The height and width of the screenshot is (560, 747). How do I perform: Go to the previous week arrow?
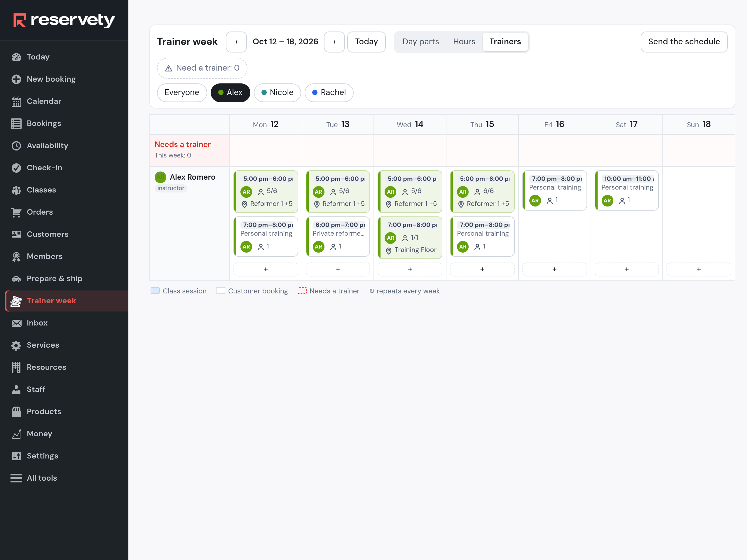[236, 42]
